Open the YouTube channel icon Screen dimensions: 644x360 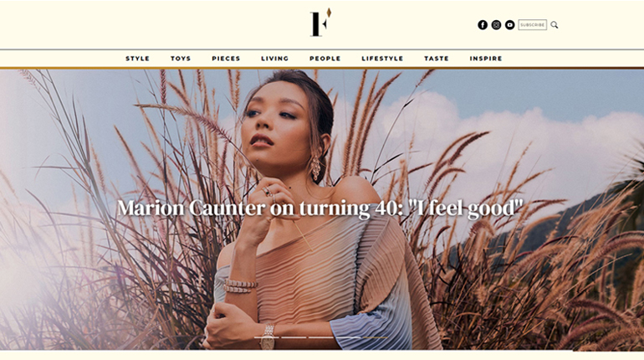click(509, 25)
